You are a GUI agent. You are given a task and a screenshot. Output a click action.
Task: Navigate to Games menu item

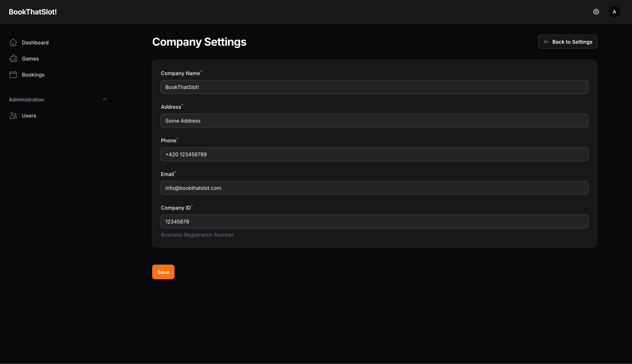[x=30, y=59]
